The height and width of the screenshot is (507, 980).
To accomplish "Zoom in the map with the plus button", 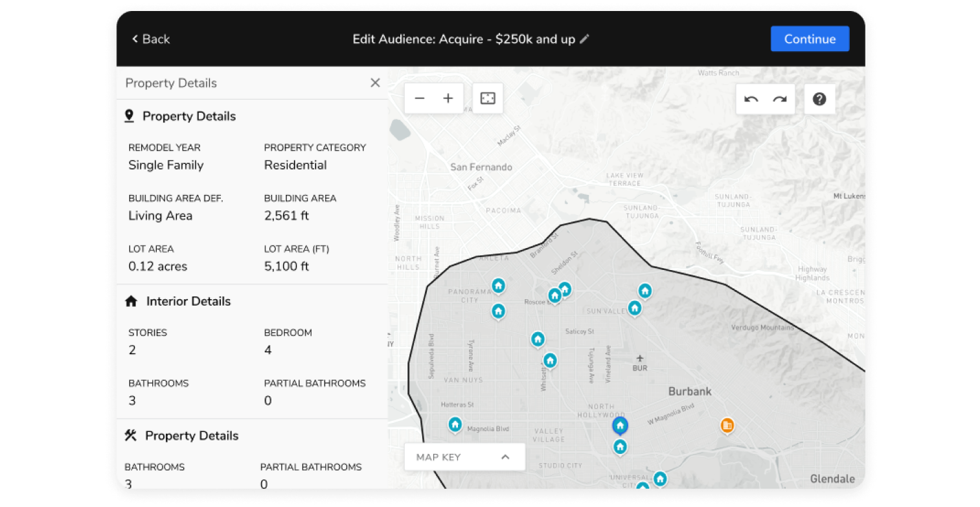I will (448, 98).
